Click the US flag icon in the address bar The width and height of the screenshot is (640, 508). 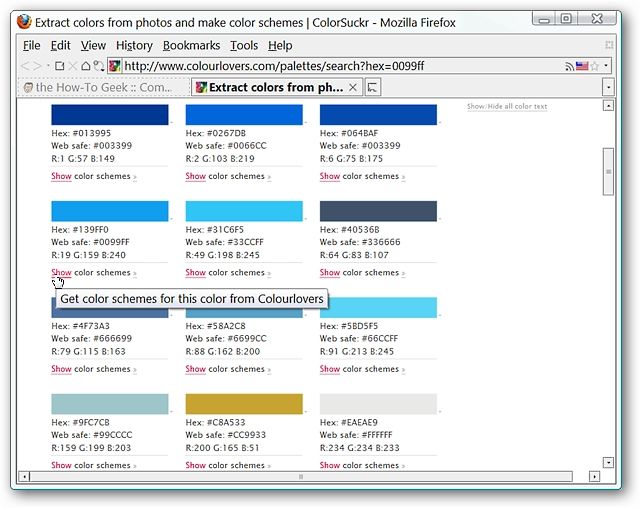click(582, 66)
